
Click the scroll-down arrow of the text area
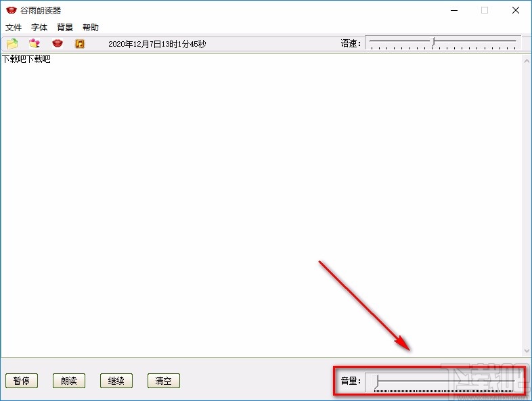[x=527, y=351]
